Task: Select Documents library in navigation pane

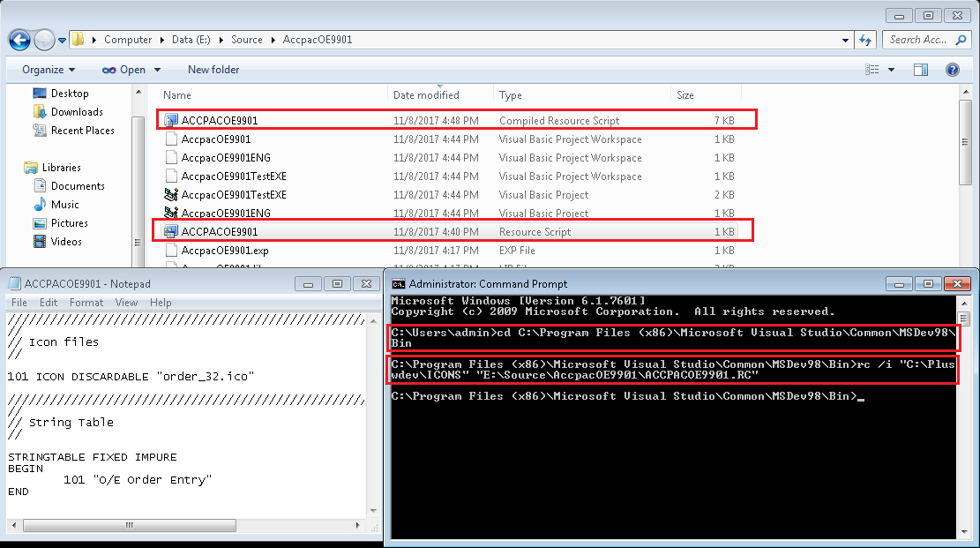Action: point(78,186)
